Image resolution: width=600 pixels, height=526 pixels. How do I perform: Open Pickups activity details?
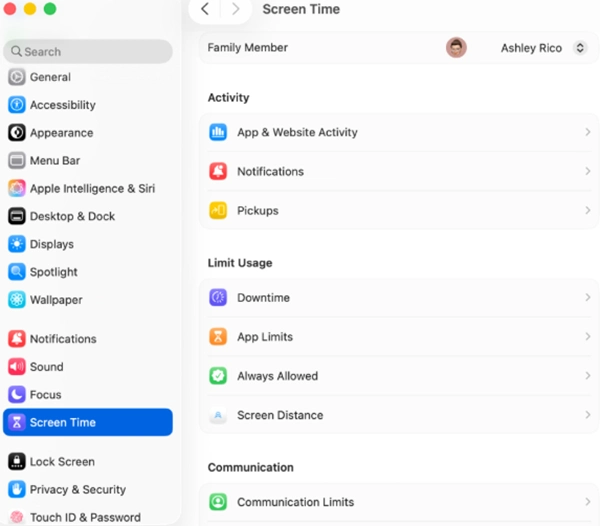399,210
